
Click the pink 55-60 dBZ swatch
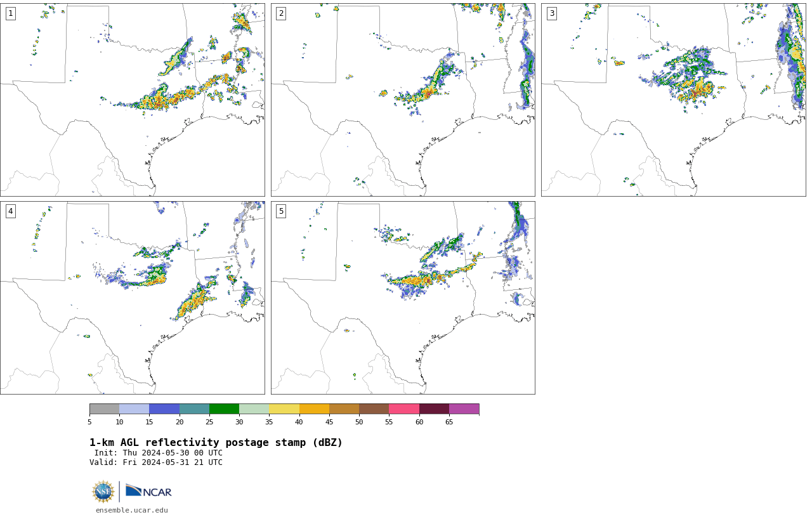404,409
